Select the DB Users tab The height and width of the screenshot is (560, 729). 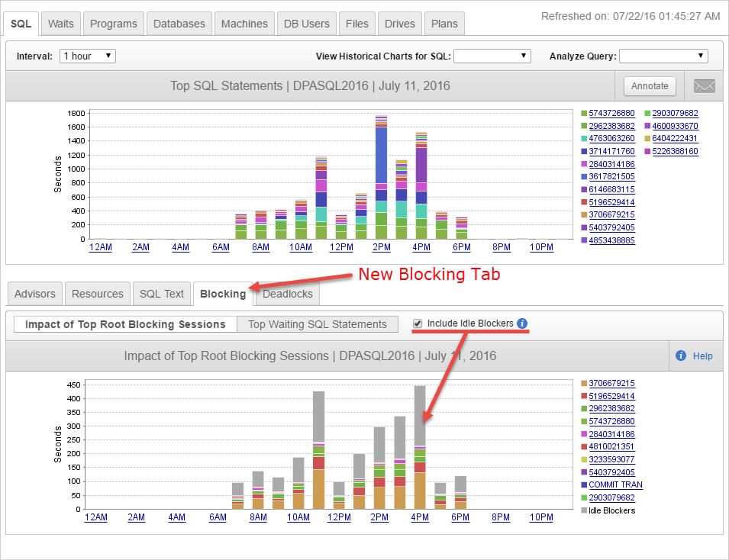pyautogui.click(x=306, y=24)
